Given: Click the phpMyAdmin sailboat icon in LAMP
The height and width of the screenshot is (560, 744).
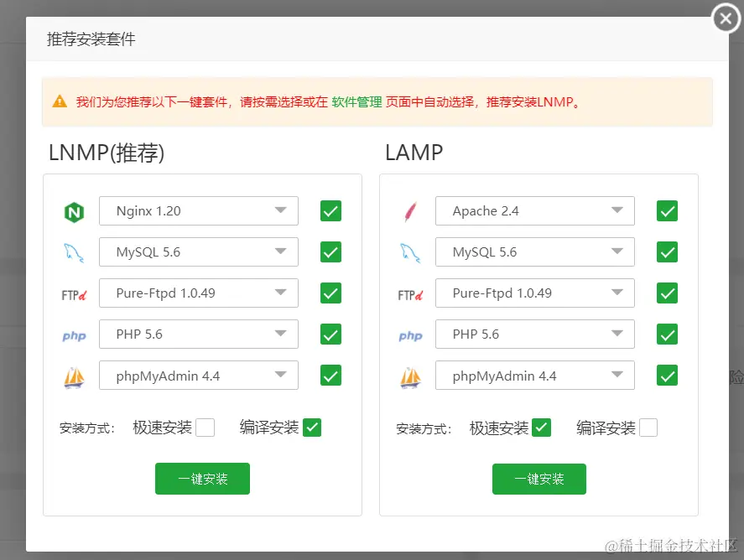Looking at the screenshot, I should click(x=410, y=378).
